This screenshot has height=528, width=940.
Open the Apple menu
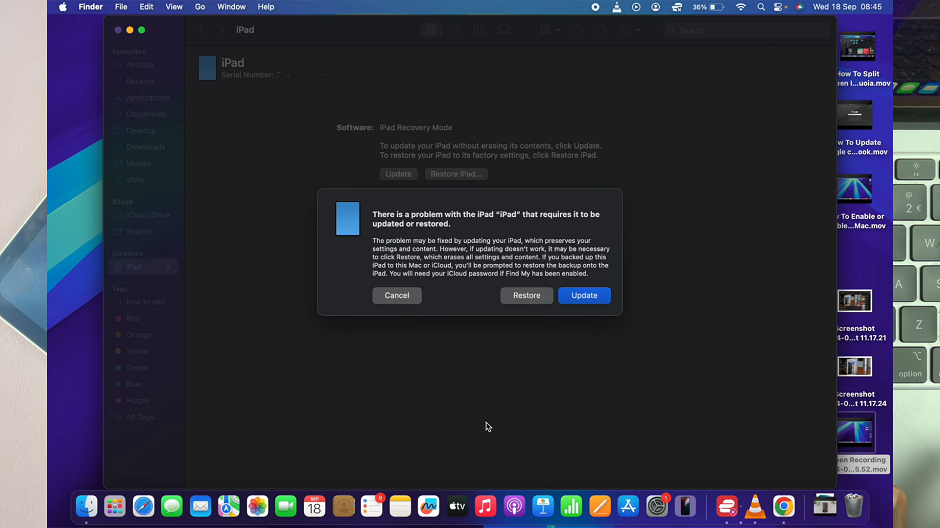coord(63,7)
